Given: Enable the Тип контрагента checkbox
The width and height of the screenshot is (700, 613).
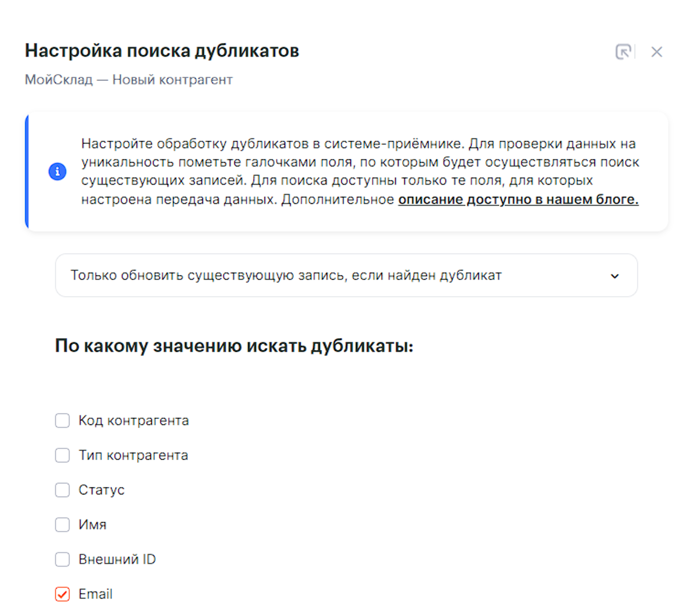Looking at the screenshot, I should point(62,455).
